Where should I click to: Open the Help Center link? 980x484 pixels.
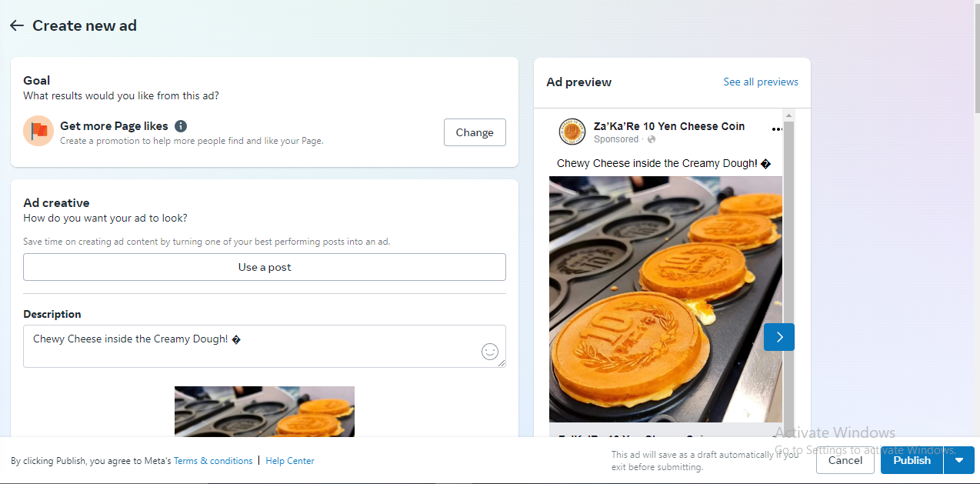(290, 461)
